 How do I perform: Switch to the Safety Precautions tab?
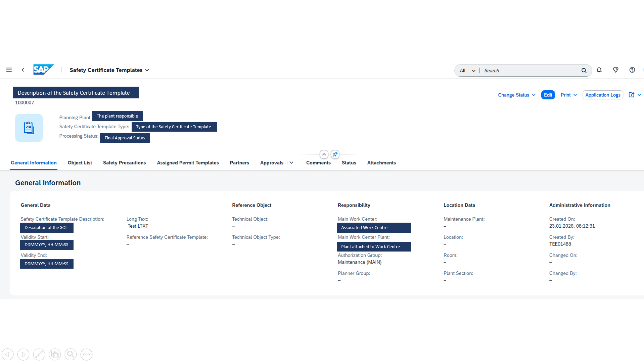click(124, 163)
